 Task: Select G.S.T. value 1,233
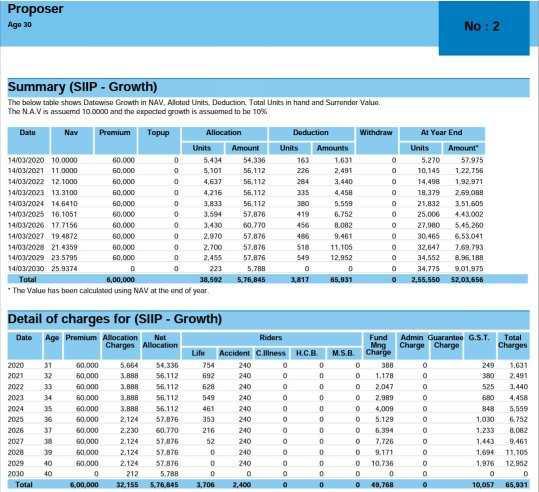[x=485, y=430]
